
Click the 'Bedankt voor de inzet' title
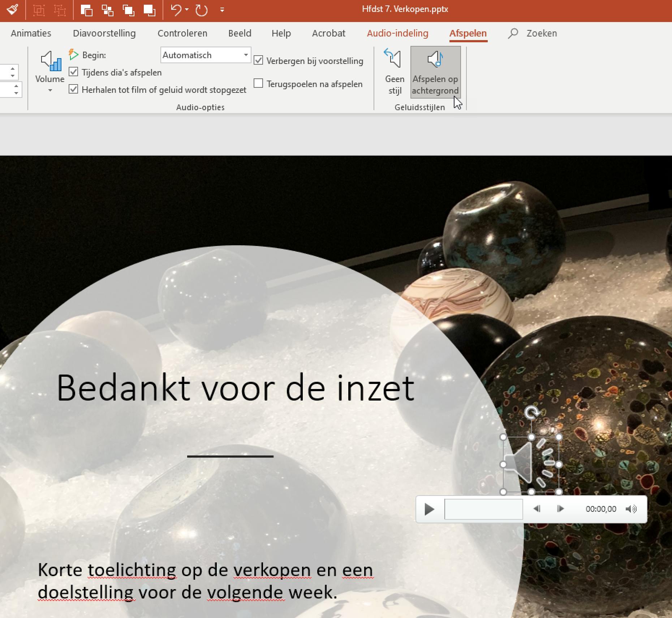point(236,388)
